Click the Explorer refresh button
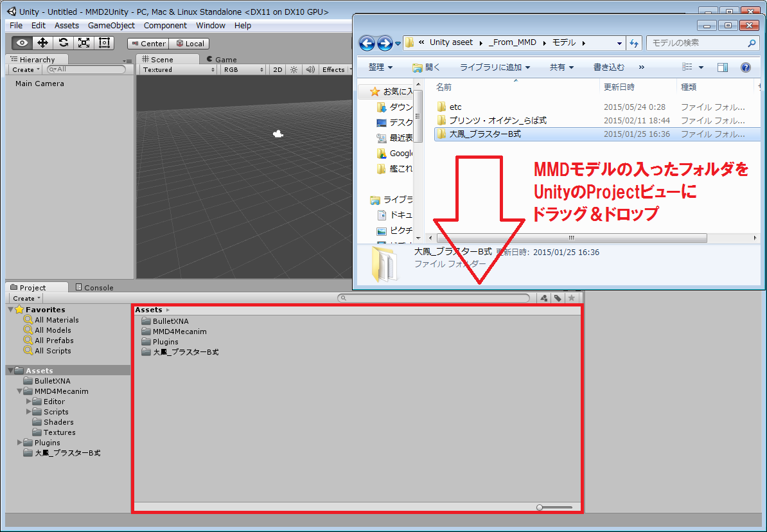 [635, 43]
